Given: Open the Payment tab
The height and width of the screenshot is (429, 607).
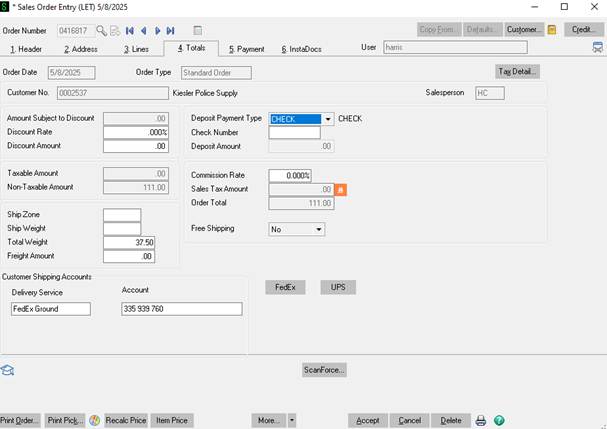Looking at the screenshot, I should point(246,48).
